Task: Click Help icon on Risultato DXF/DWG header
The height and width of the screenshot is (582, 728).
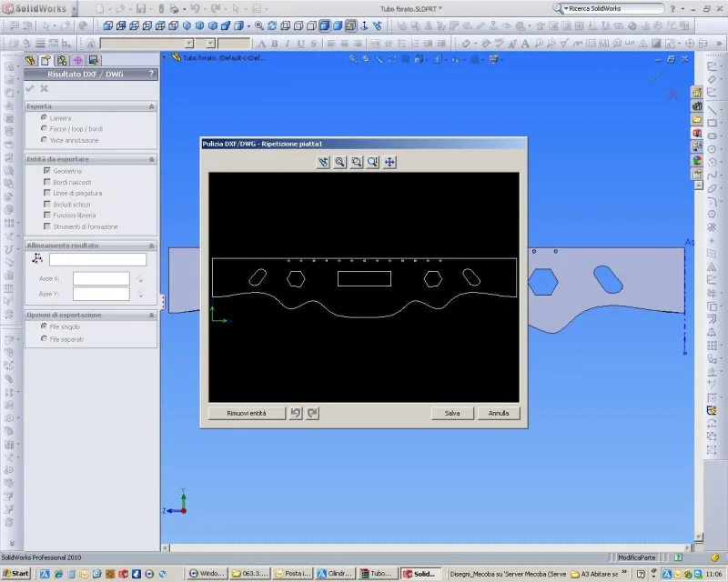Action: [x=151, y=74]
